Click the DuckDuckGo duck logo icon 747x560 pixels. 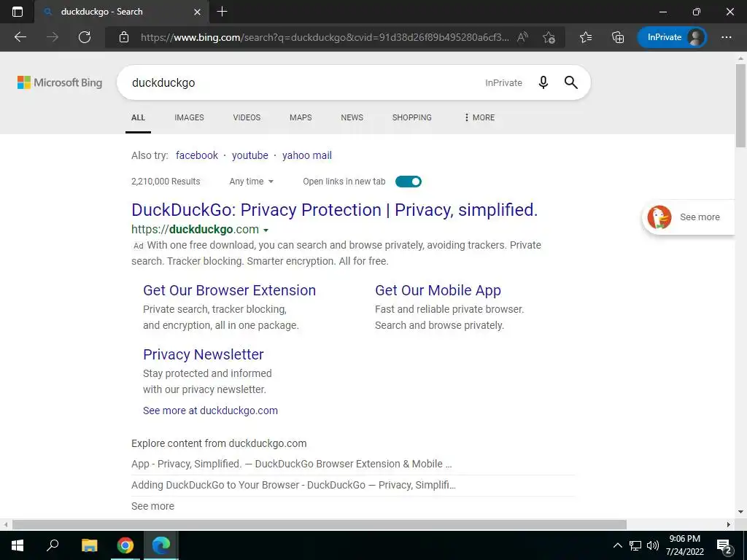(659, 217)
